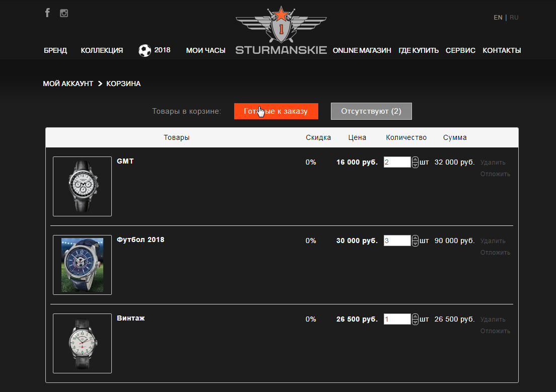Select the Готовые к заказу tab
This screenshot has width=556, height=392.
(276, 111)
